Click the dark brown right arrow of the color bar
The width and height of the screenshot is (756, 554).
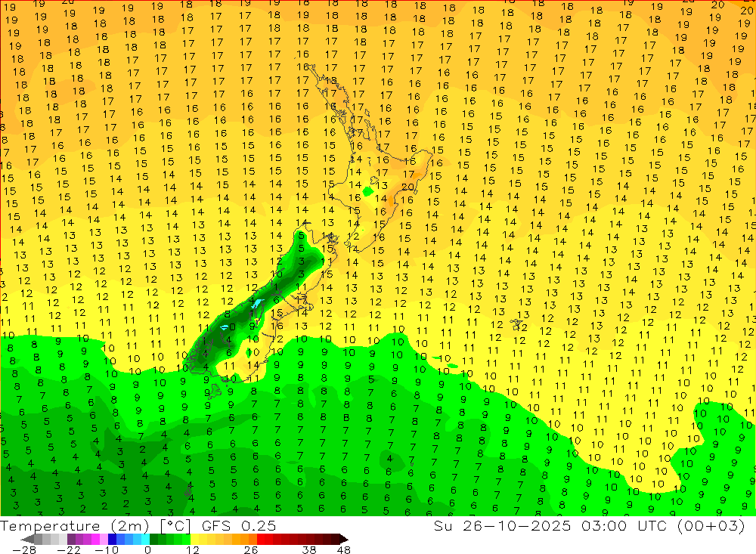pyautogui.click(x=344, y=539)
